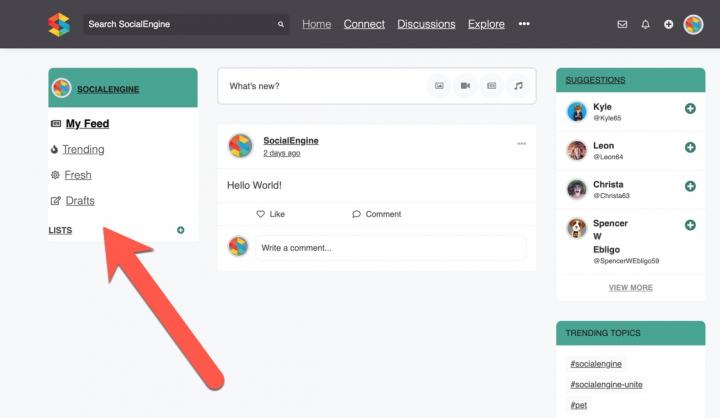
Task: Click the @SpencerWEbligo59 handle
Action: point(626,261)
